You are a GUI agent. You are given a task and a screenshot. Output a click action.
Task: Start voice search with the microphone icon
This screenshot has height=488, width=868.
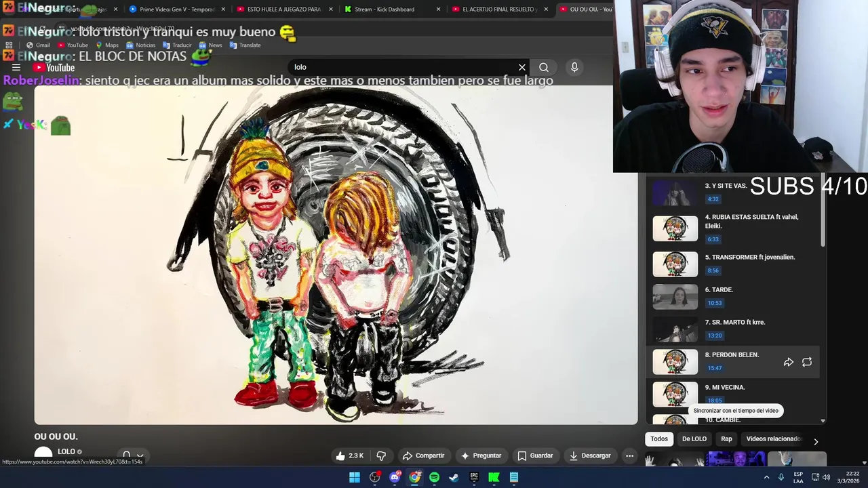(x=574, y=67)
